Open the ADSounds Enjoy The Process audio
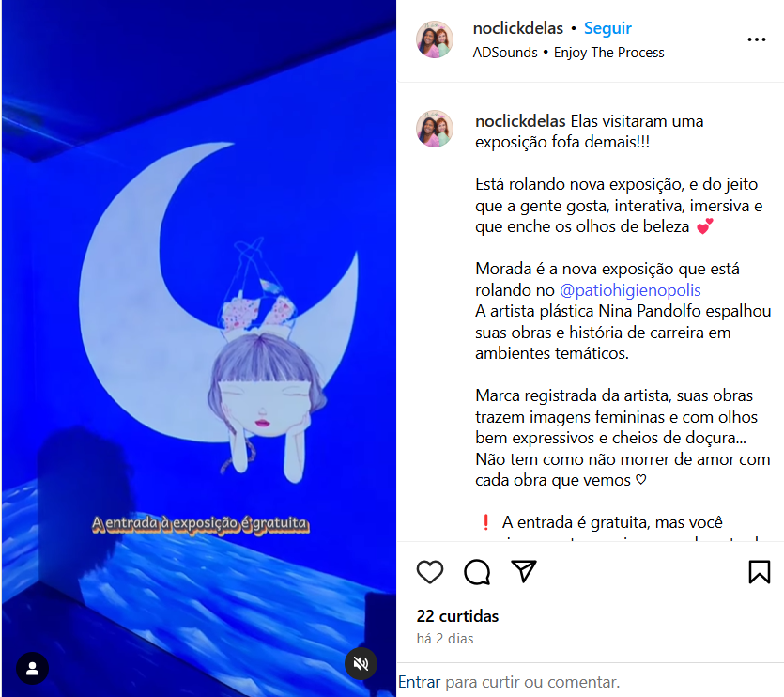The height and width of the screenshot is (697, 784). click(x=568, y=53)
